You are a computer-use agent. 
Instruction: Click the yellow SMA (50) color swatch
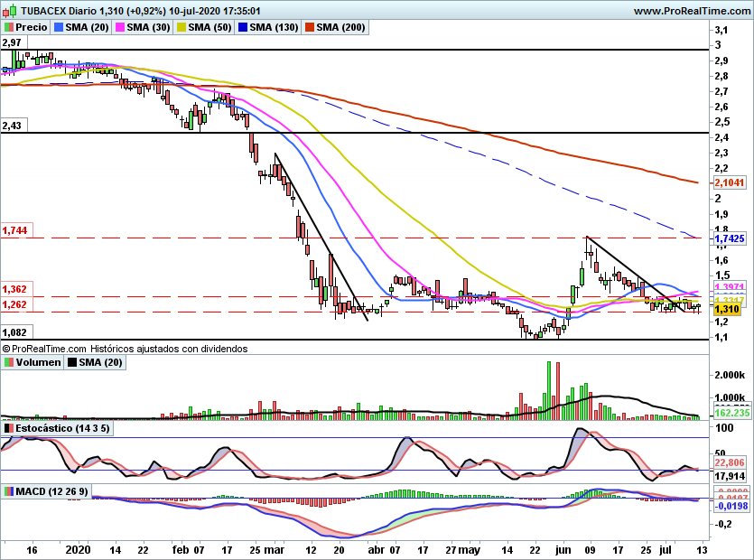click(x=182, y=27)
